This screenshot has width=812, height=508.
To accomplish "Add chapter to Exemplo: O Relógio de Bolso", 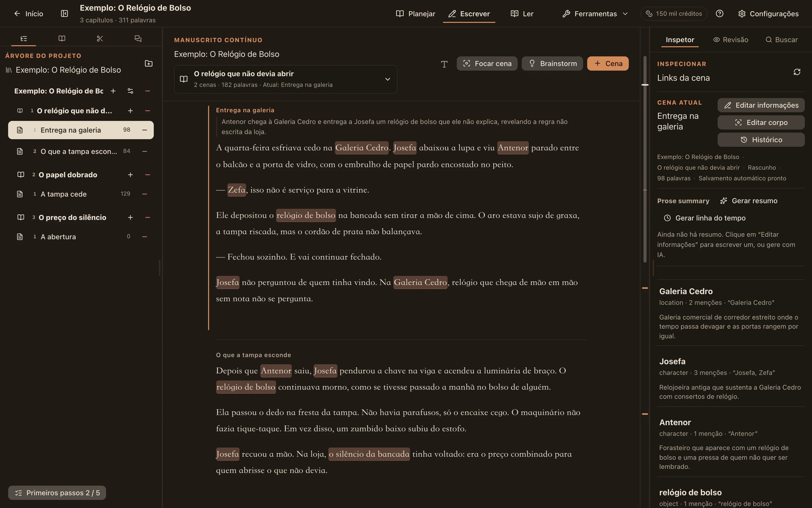I will (x=113, y=91).
